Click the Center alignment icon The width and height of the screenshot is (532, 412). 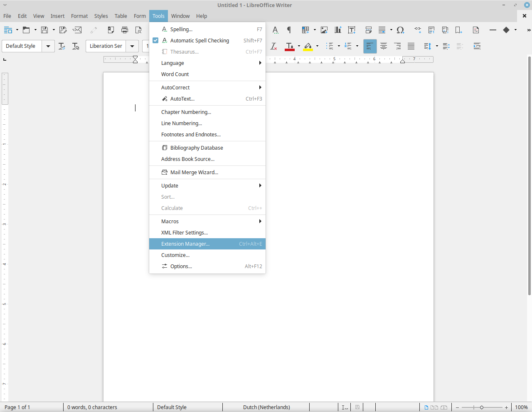click(384, 46)
